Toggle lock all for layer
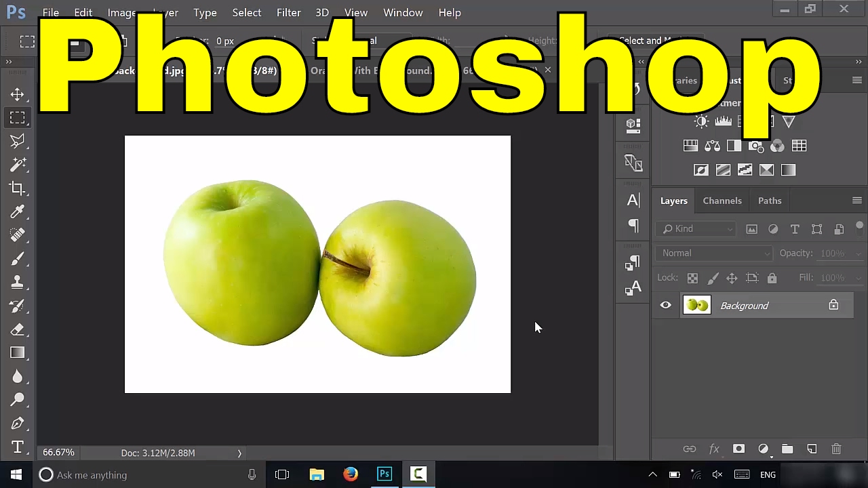Image resolution: width=868 pixels, height=488 pixels. [772, 278]
